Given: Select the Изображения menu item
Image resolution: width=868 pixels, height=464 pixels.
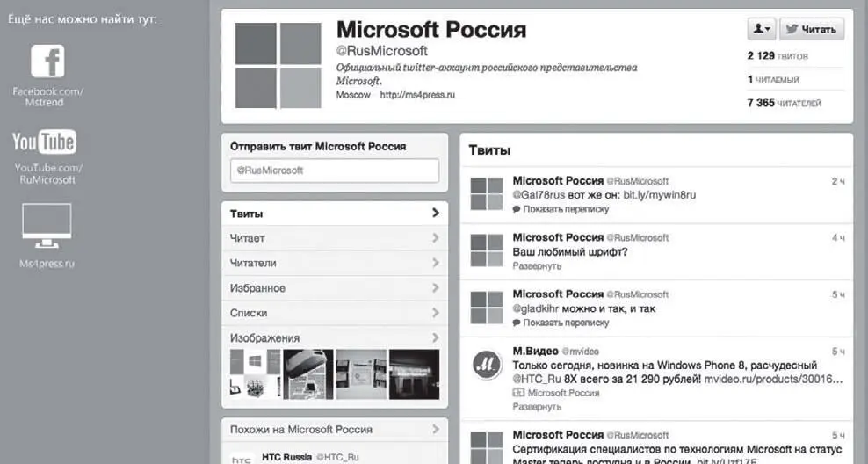Looking at the screenshot, I should 335,337.
